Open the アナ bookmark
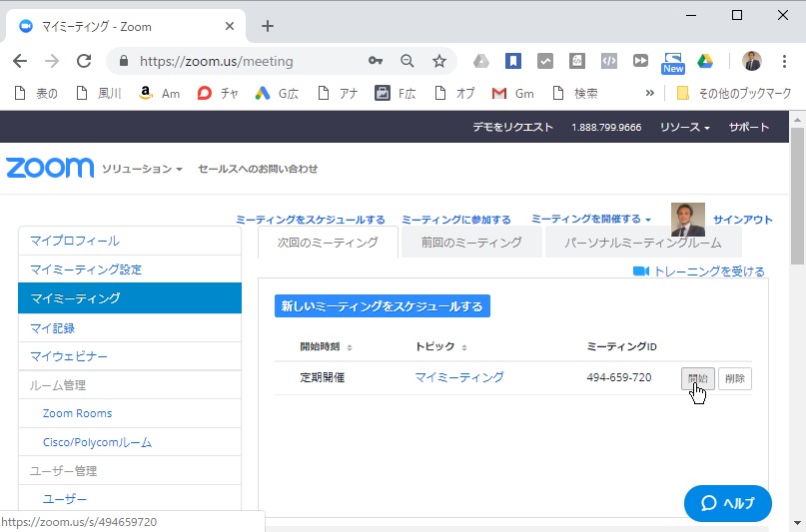Viewport: 806px width, 532px height. [x=338, y=94]
